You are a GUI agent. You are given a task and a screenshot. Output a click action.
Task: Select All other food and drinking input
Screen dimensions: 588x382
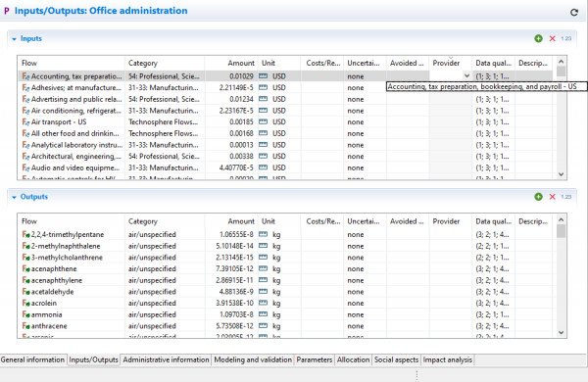tap(75, 133)
